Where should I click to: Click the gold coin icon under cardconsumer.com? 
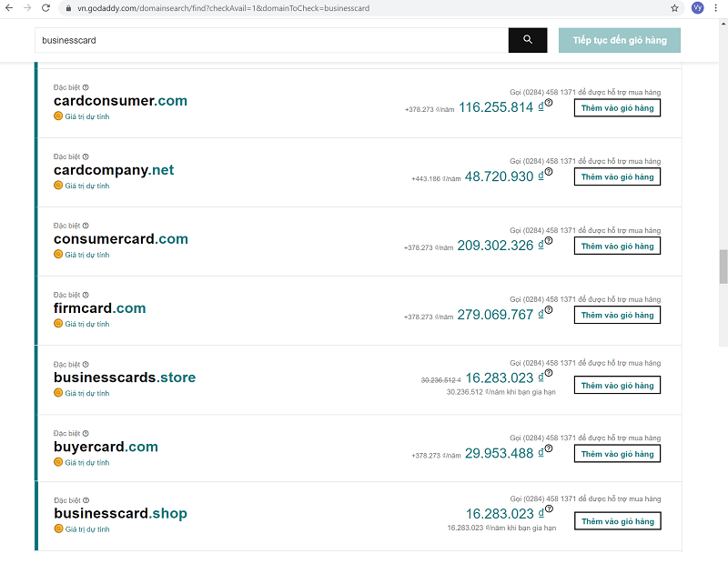(58, 116)
